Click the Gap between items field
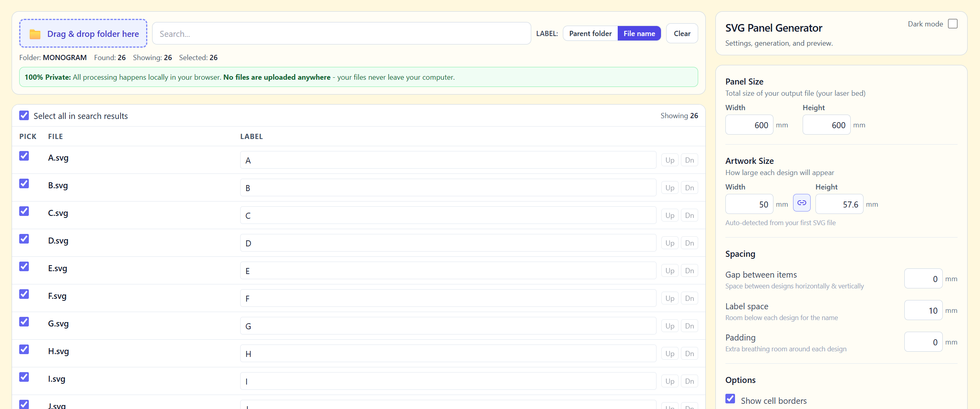980x409 pixels. point(923,279)
